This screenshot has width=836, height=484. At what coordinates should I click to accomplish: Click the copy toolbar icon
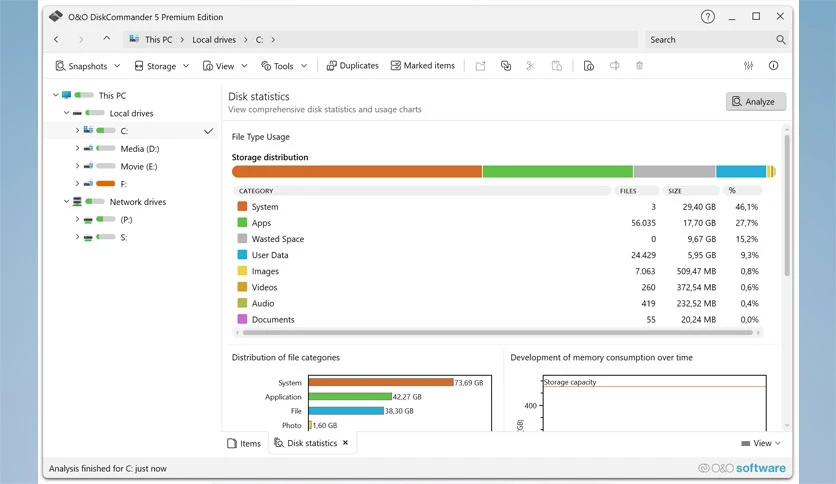505,66
